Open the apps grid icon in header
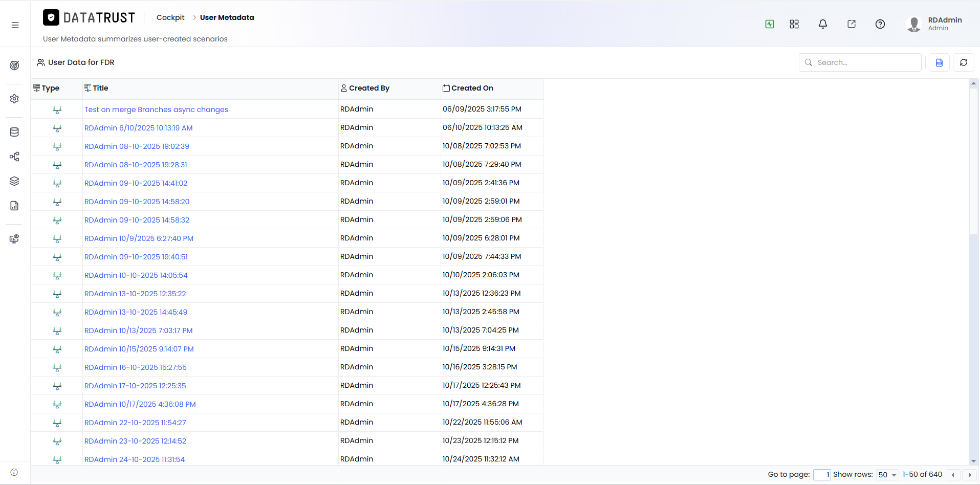 [x=794, y=24]
